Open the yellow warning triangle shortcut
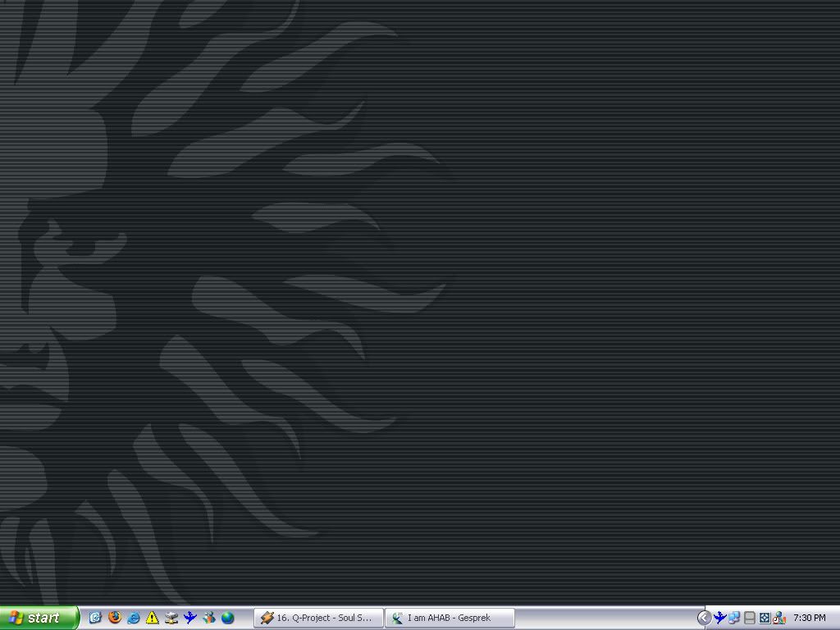 [152, 618]
